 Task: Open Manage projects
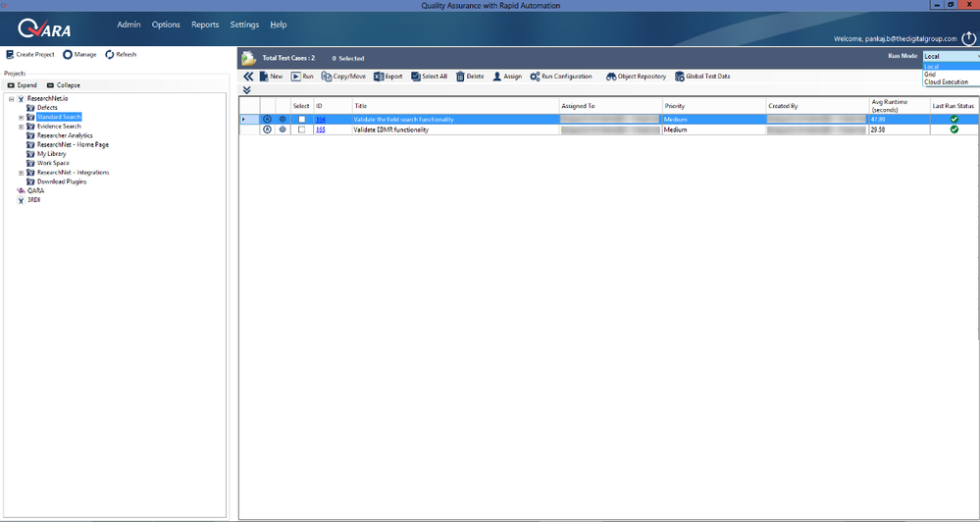coord(79,54)
